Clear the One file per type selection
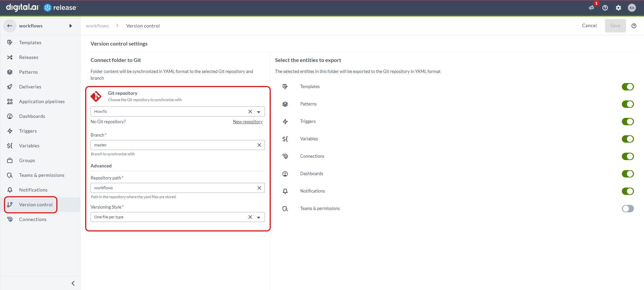 pos(250,217)
